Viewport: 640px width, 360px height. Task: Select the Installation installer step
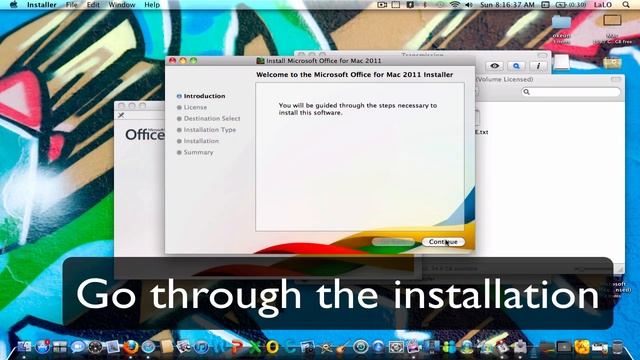(198, 141)
